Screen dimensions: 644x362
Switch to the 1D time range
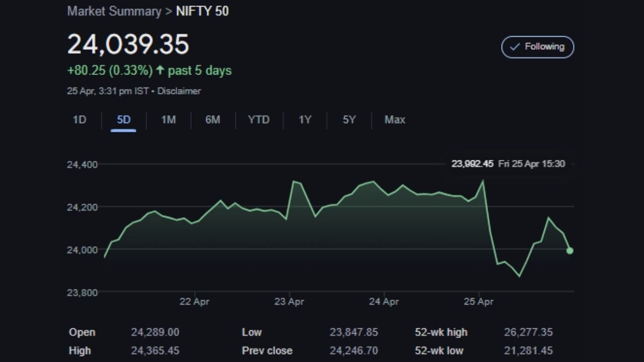[79, 120]
